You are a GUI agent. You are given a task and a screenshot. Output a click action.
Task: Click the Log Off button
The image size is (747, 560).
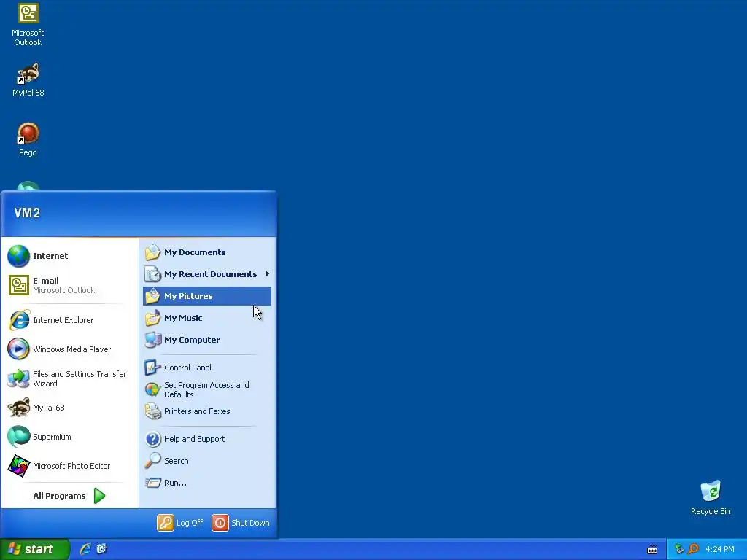180,522
